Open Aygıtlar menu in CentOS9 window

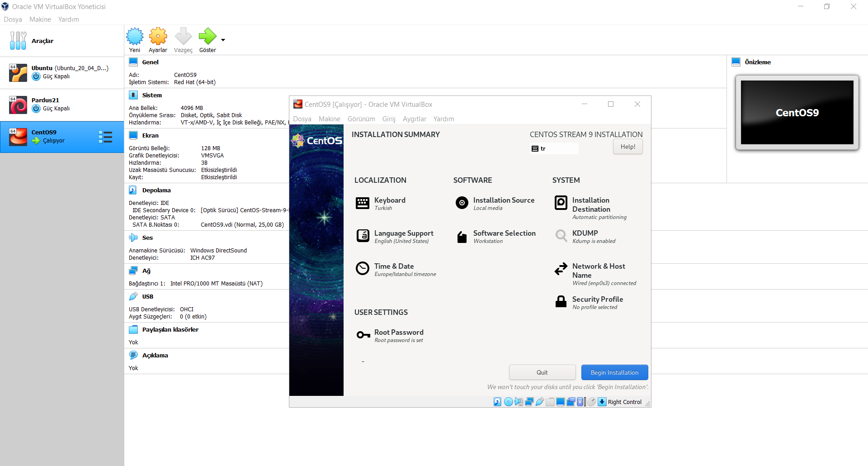(x=415, y=119)
